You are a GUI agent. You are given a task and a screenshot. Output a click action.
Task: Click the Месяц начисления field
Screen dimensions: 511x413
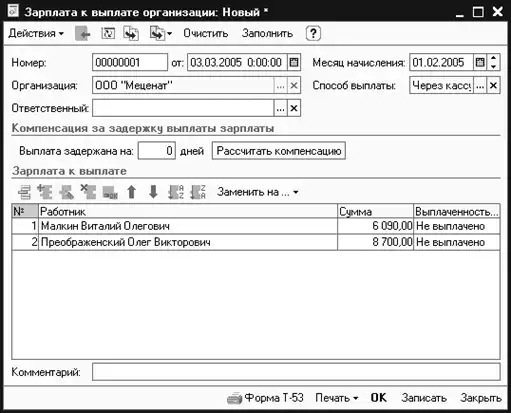click(x=441, y=62)
